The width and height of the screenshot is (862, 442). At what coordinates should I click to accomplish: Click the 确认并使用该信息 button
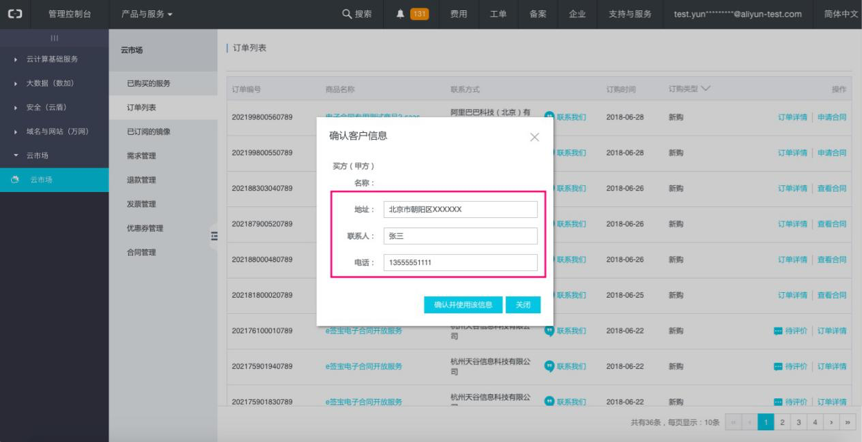(x=463, y=305)
